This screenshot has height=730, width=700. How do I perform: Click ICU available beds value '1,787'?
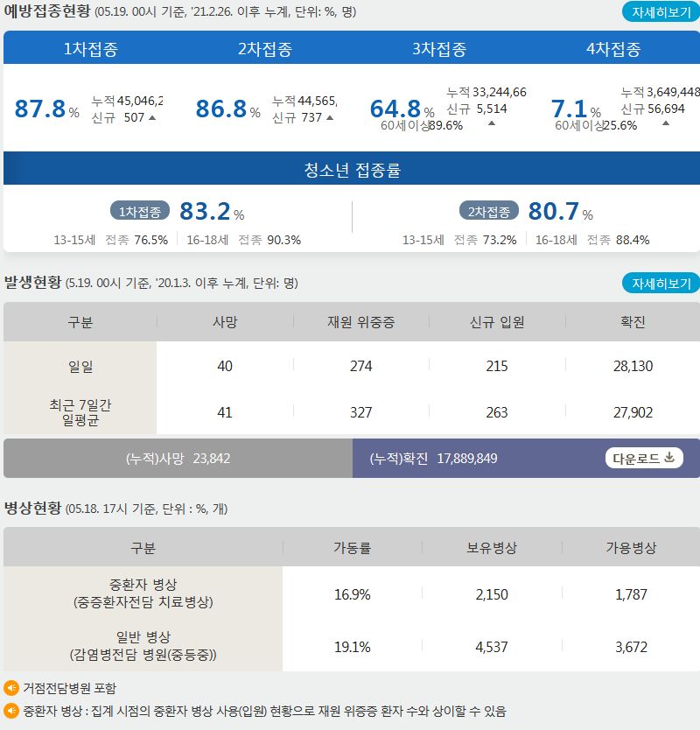tap(631, 594)
